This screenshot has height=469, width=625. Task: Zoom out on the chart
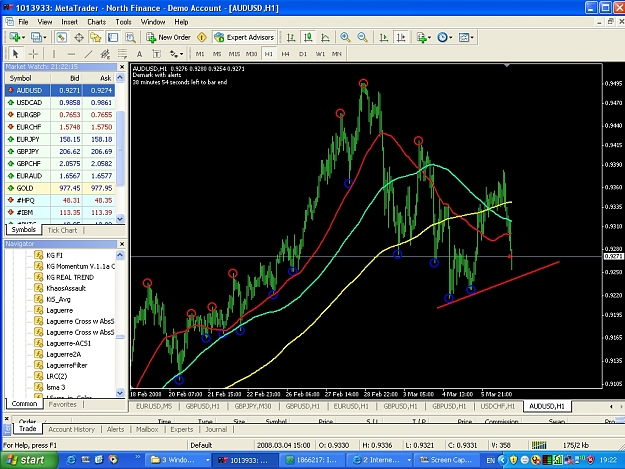pos(362,37)
